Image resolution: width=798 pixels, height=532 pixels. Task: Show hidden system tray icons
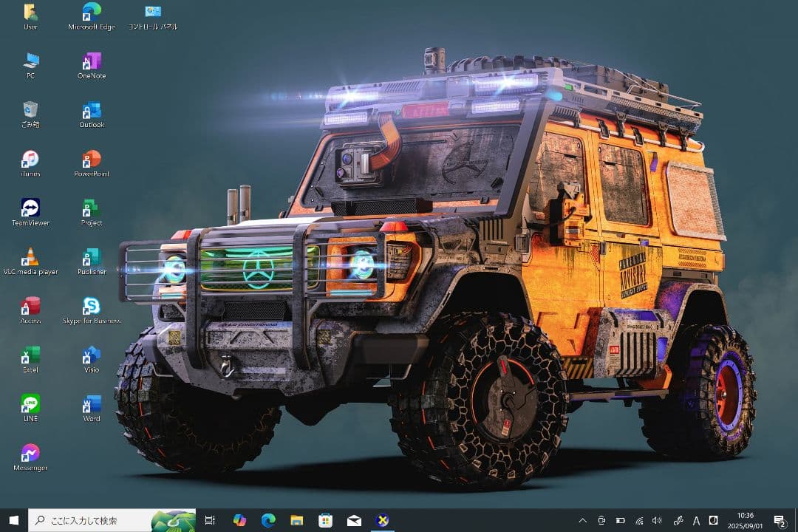click(x=582, y=520)
